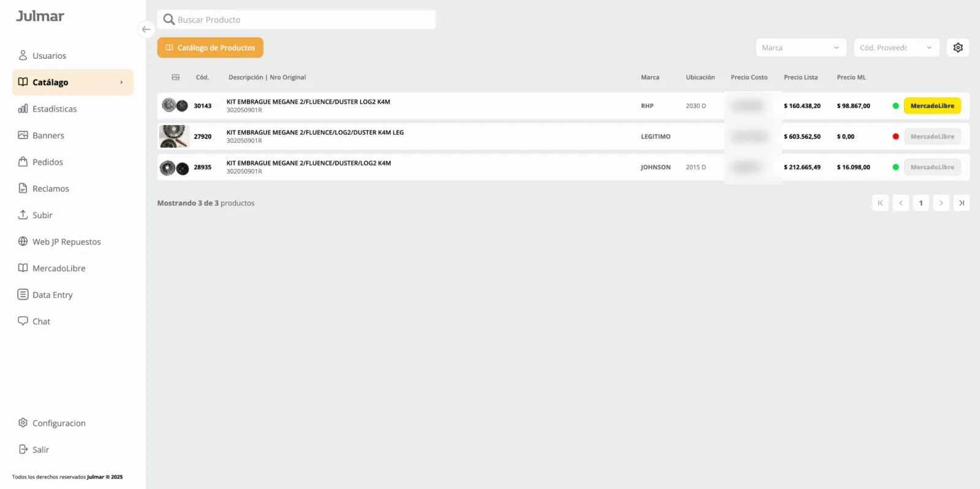Viewport: 980px width, 489px height.
Task: Open the Cód. Proveedor filter dropdown
Action: point(897,48)
